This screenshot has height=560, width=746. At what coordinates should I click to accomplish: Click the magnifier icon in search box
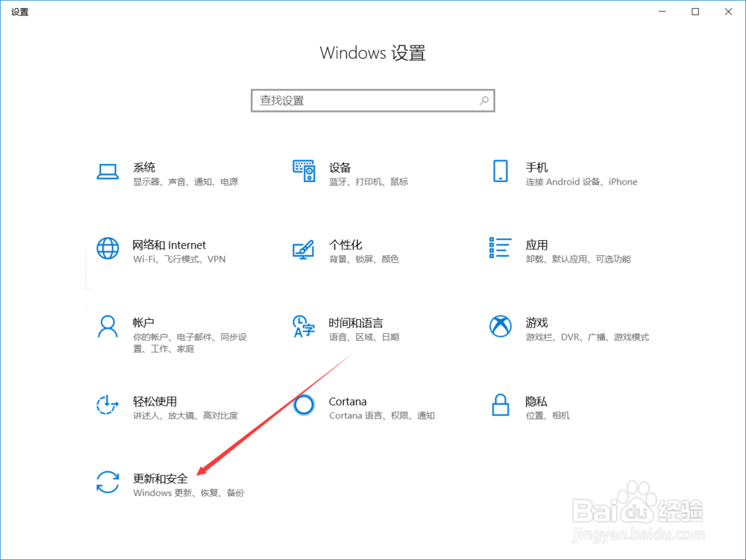[x=484, y=101]
